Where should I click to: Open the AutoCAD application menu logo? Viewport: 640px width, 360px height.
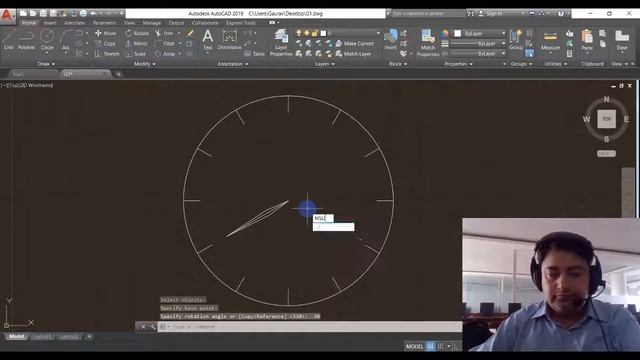pos(7,16)
